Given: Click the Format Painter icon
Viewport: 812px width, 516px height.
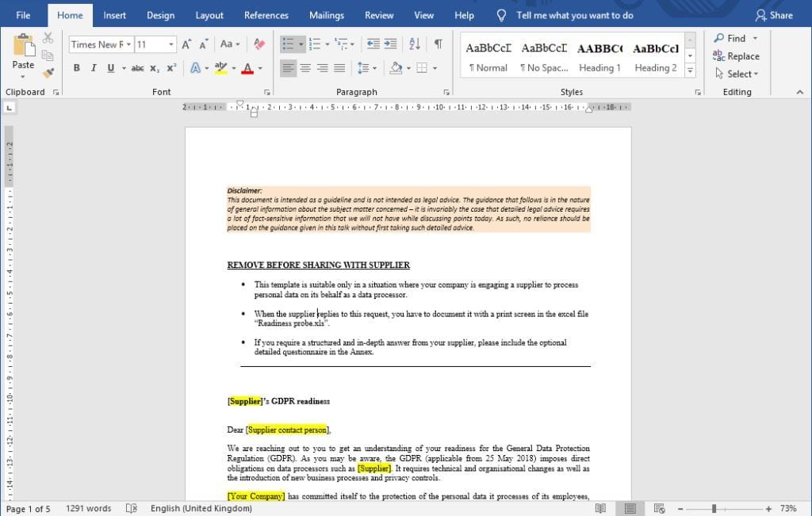Looking at the screenshot, I should point(48,73).
